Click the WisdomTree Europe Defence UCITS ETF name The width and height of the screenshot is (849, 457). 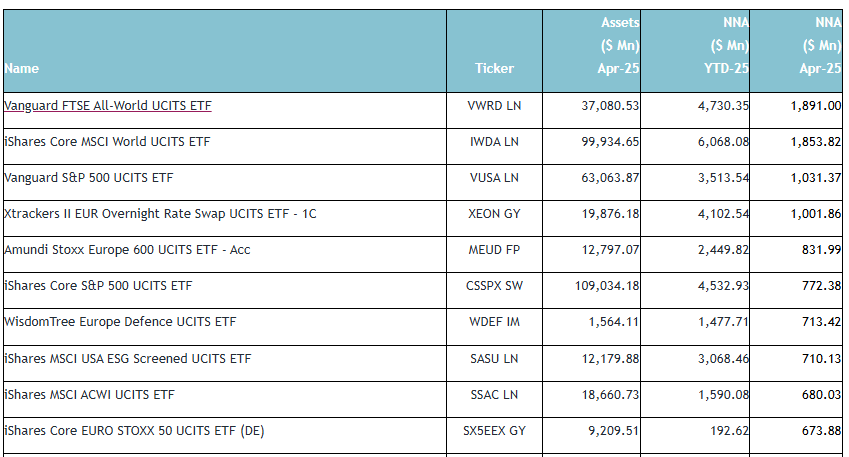[120, 322]
